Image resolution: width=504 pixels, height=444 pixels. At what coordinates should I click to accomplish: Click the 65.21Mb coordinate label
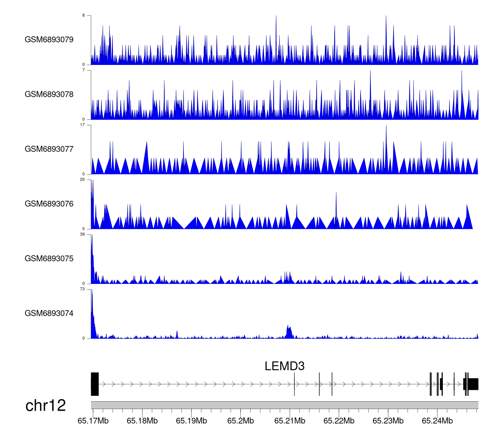tap(290, 421)
